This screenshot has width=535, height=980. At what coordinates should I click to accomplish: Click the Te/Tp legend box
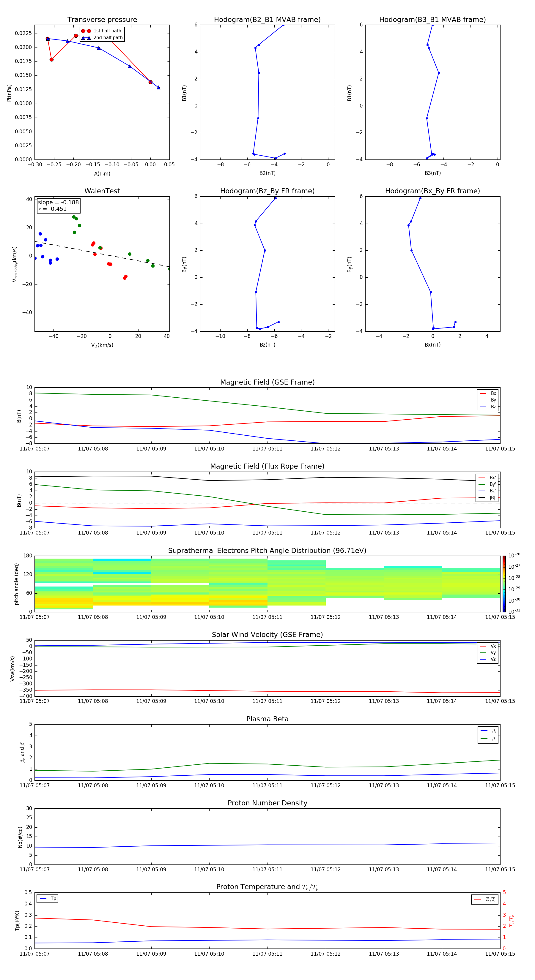coord(484,899)
